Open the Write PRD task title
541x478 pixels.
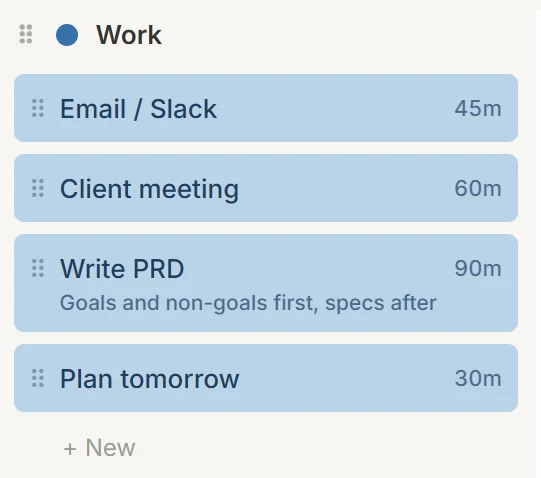click(122, 269)
